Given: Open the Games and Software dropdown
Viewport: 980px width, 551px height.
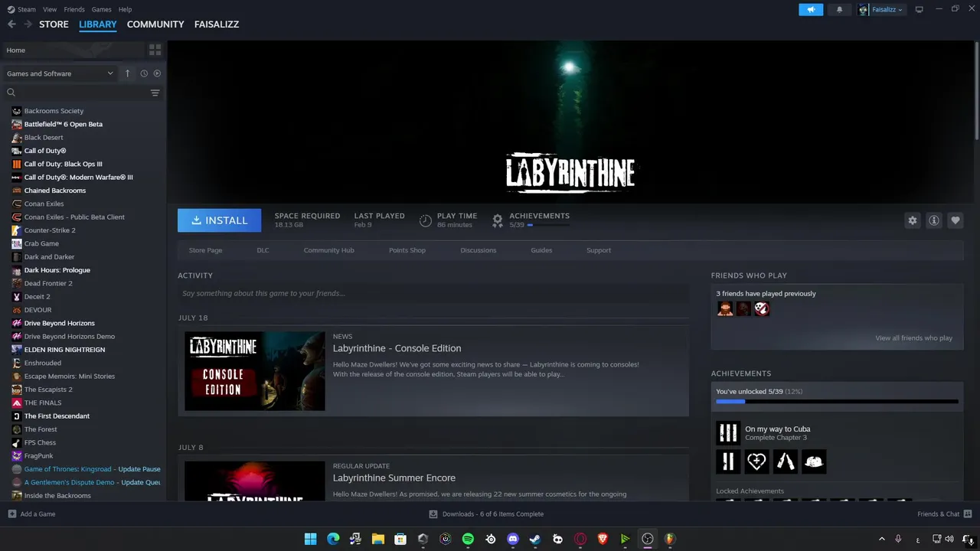Looking at the screenshot, I should click(x=60, y=73).
